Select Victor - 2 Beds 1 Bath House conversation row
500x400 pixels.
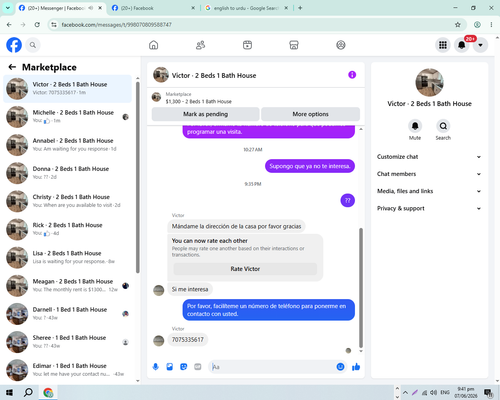(x=67, y=89)
